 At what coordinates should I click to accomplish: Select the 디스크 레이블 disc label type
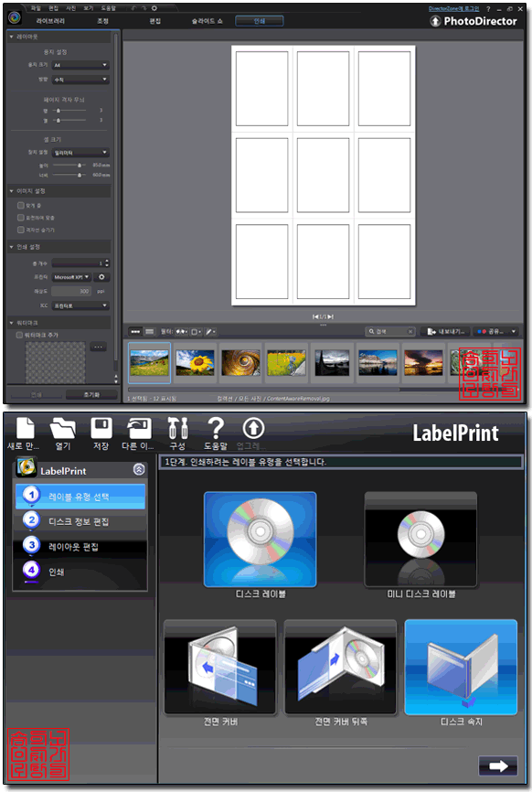[260, 540]
